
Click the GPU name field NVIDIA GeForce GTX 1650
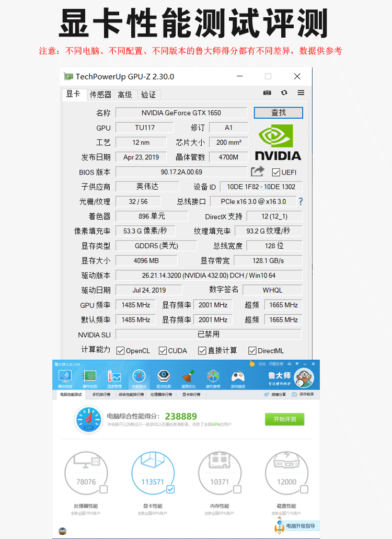[181, 113]
